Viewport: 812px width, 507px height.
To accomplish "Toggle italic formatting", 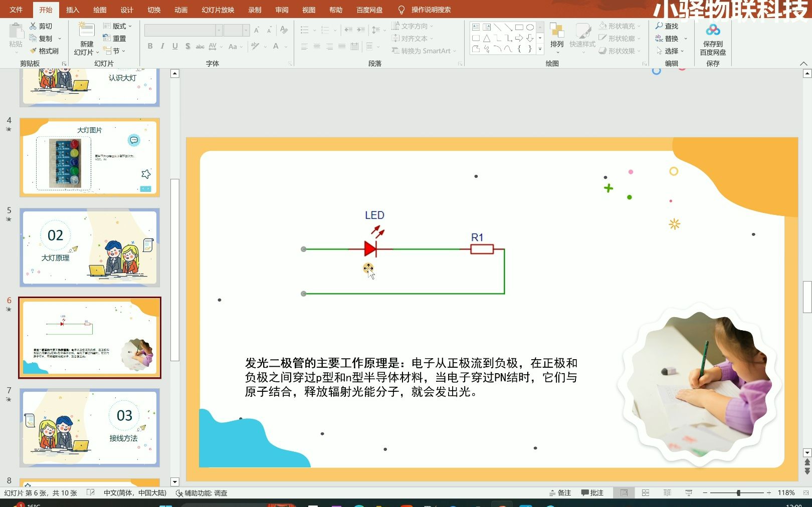I will coord(162,46).
